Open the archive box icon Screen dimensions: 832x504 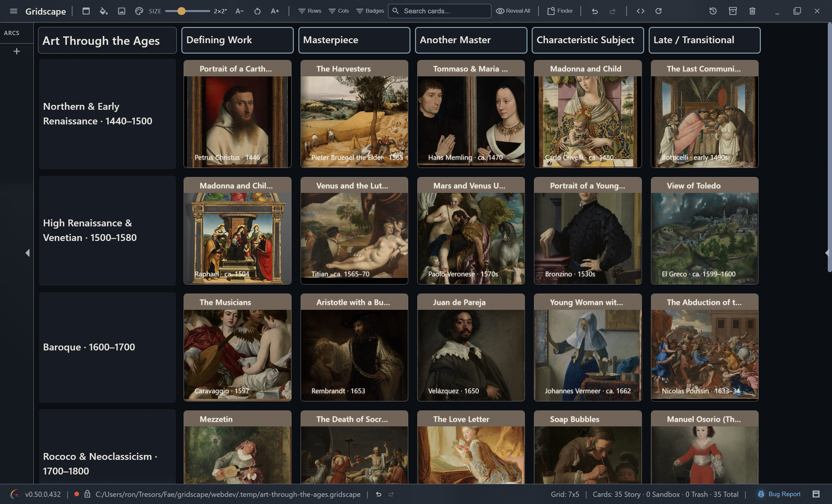(x=733, y=11)
